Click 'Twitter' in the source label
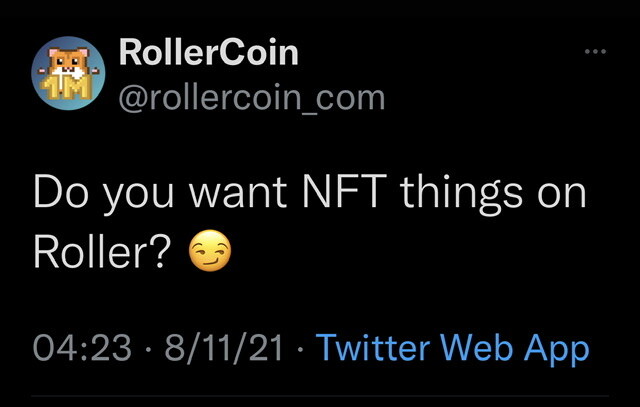Screen dimensions: 640x407 373,348
